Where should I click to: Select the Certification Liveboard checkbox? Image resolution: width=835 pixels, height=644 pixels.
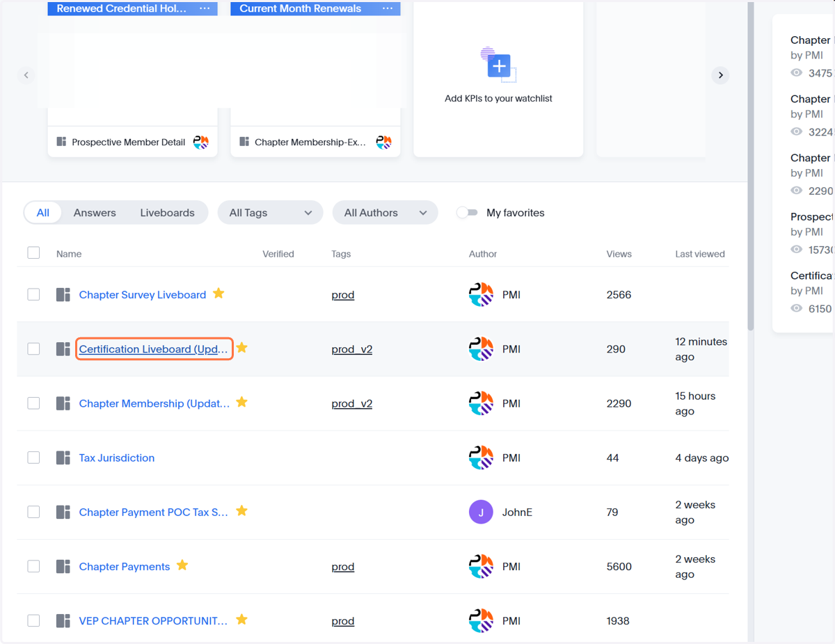pos(33,349)
